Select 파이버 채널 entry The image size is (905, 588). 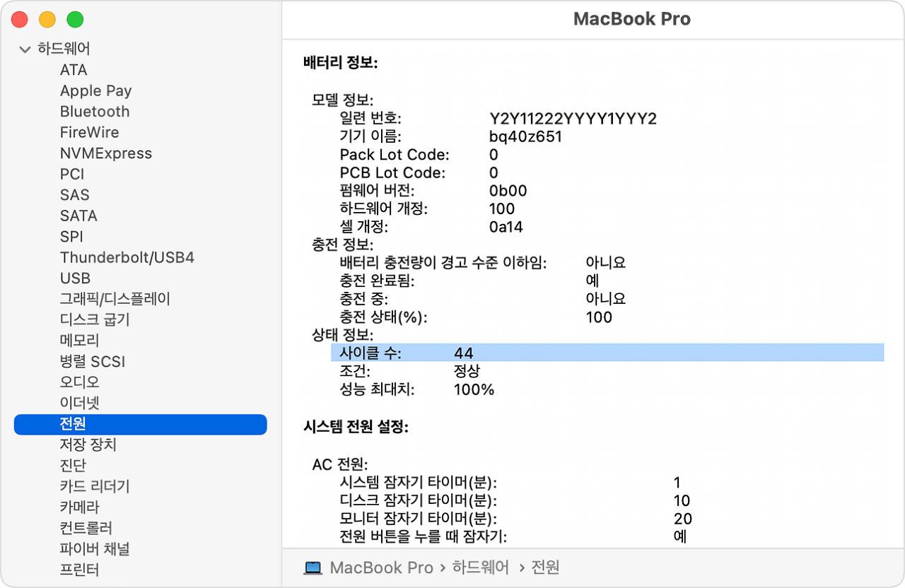coord(95,549)
